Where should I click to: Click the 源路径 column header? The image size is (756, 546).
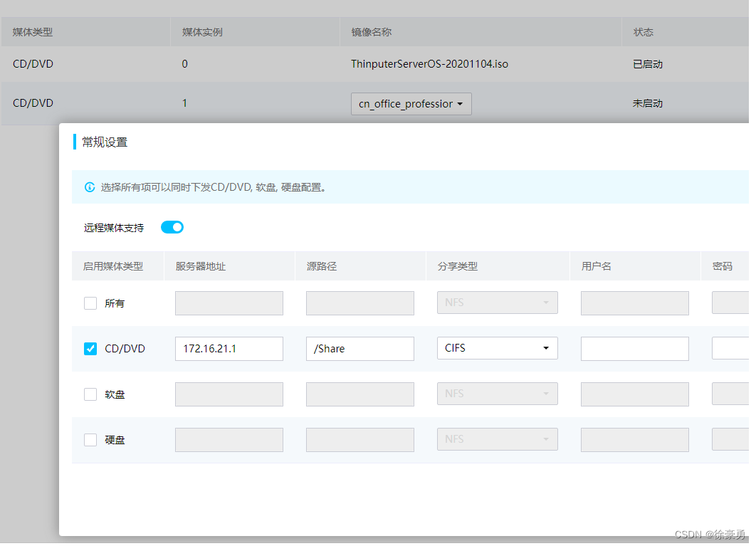(322, 266)
